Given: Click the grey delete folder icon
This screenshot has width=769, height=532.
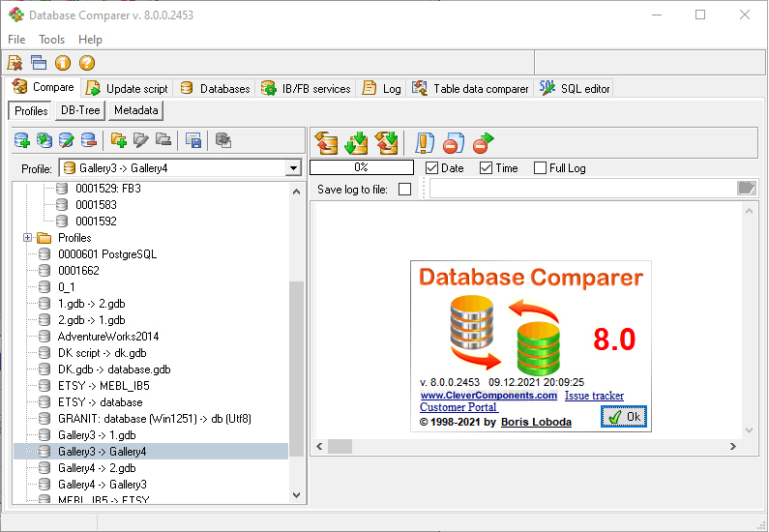Looking at the screenshot, I should 163,140.
